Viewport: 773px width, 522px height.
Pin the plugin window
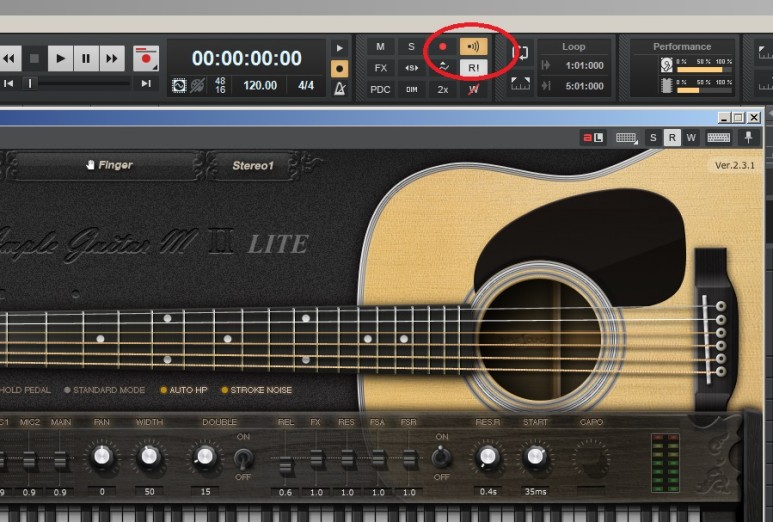(748, 138)
